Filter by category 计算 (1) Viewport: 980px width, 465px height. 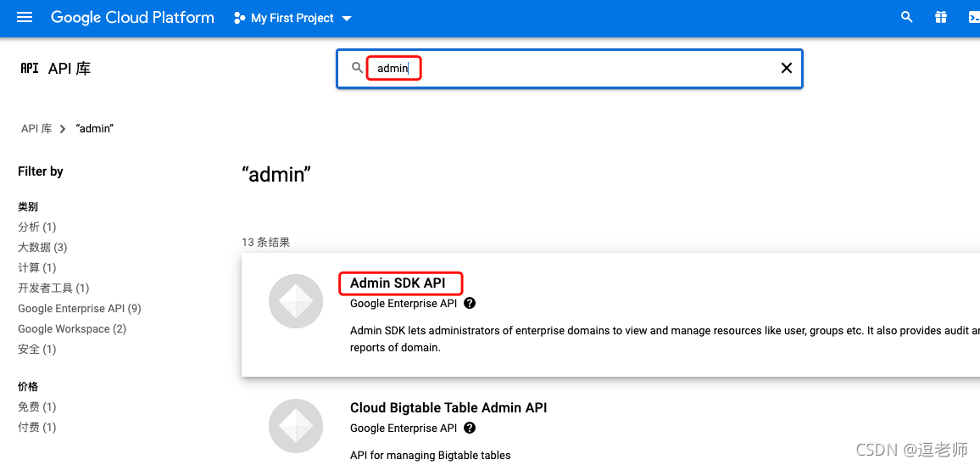[x=36, y=268]
